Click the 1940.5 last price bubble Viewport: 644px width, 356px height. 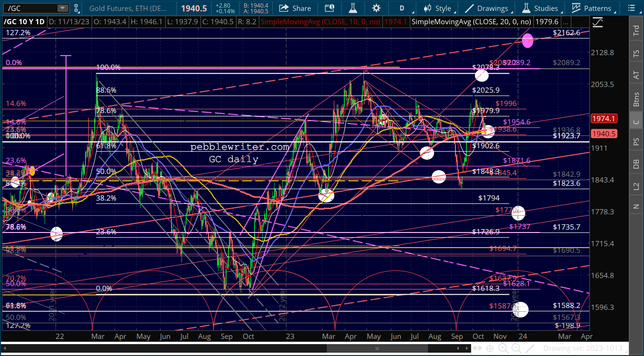coord(603,134)
